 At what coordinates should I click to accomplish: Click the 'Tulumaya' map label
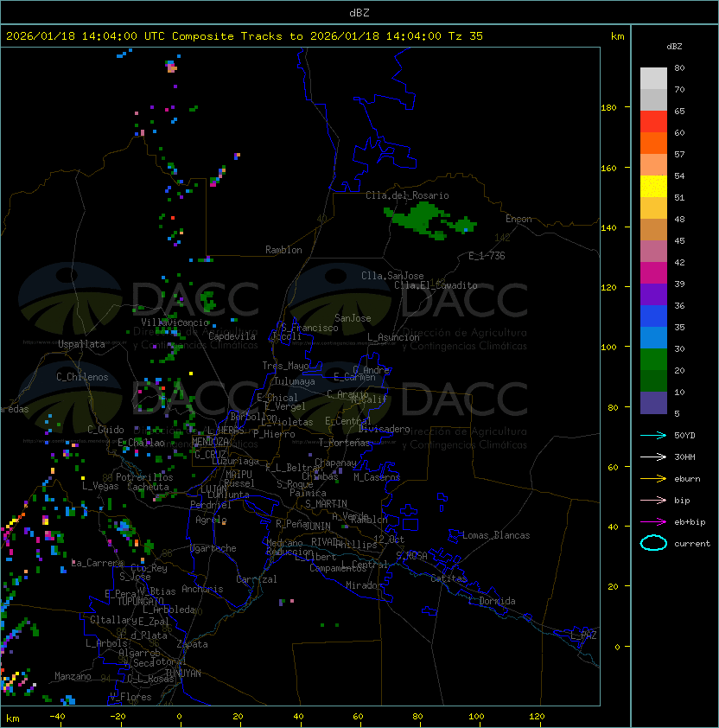[x=295, y=381]
